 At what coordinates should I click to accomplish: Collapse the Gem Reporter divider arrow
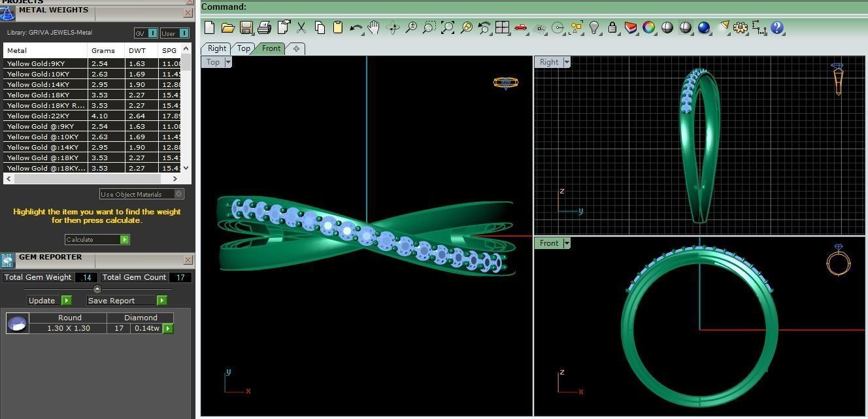97,289
